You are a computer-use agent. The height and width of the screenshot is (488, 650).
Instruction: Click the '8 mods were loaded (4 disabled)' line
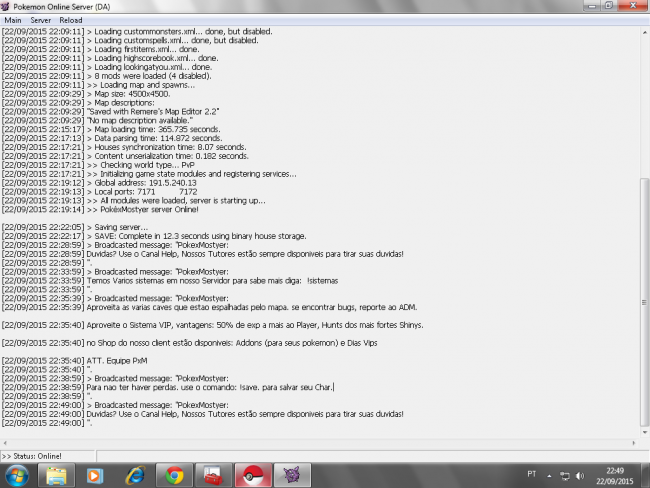pyautogui.click(x=107, y=76)
